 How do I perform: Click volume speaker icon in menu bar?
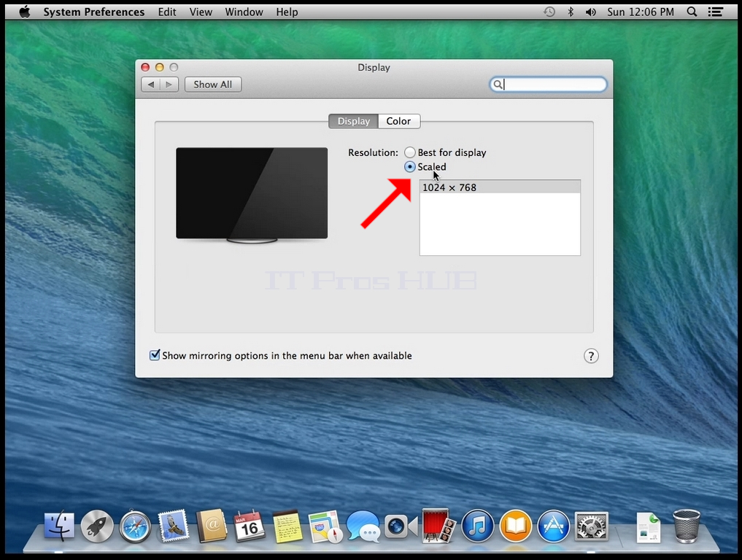(x=590, y=12)
